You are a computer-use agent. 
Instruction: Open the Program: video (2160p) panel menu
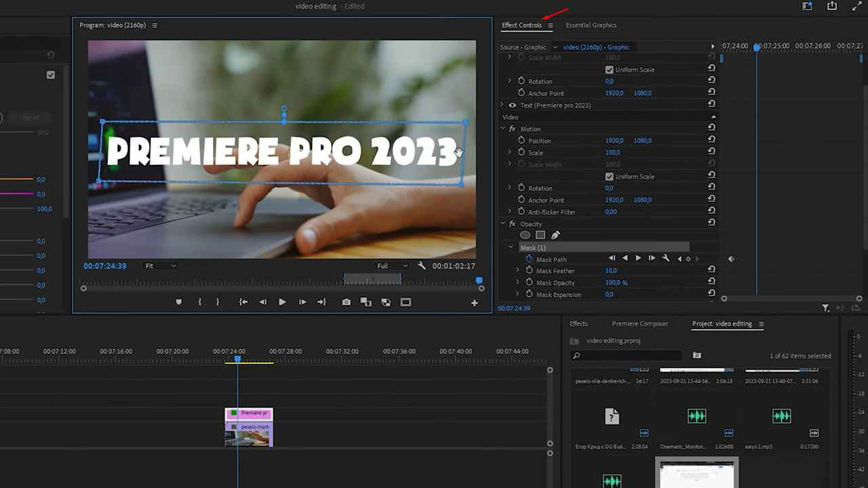point(155,25)
